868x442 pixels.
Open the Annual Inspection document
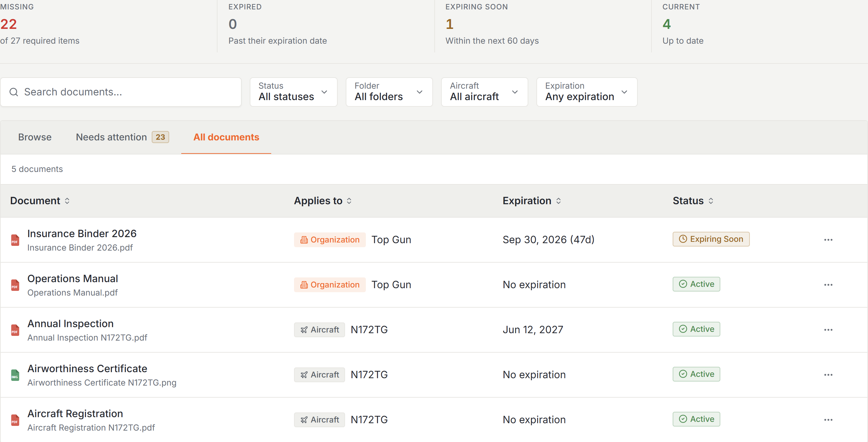(x=70, y=324)
